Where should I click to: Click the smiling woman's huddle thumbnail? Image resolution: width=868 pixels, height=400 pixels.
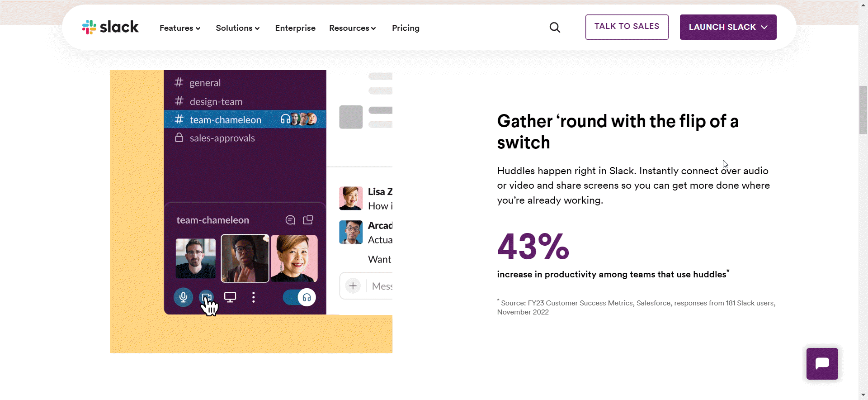coord(294,258)
